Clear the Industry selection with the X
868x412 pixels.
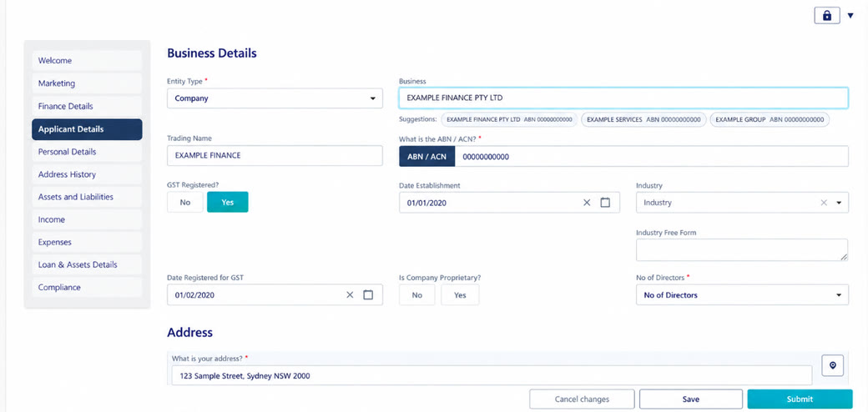(824, 203)
